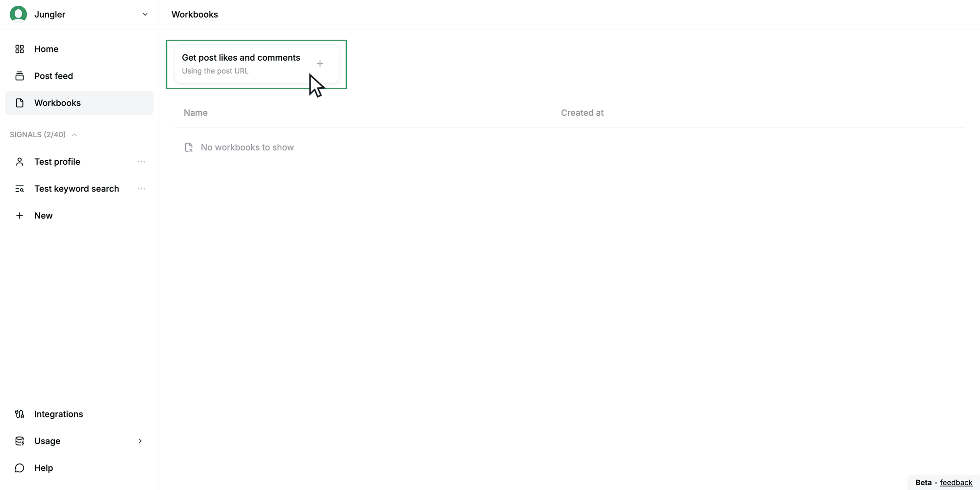Click the Usage meter icon
Viewport: 980px width, 490px height.
point(20,441)
